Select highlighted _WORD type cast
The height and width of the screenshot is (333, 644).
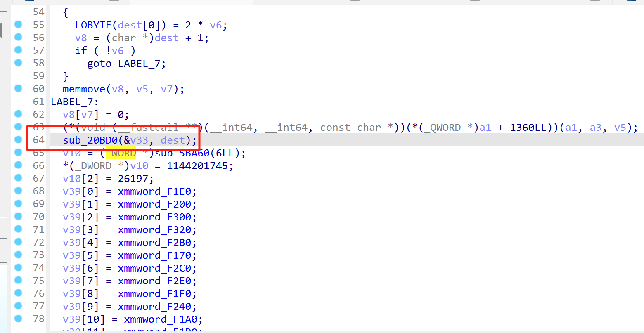[x=121, y=153]
